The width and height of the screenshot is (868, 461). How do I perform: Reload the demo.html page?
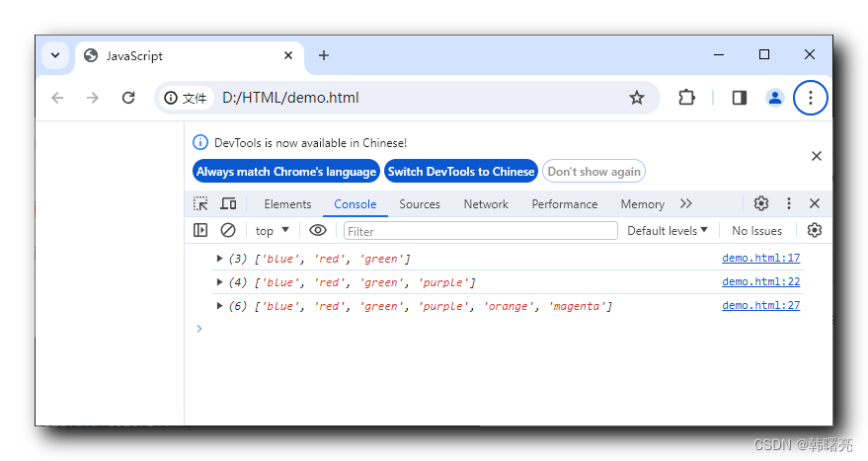[x=128, y=98]
